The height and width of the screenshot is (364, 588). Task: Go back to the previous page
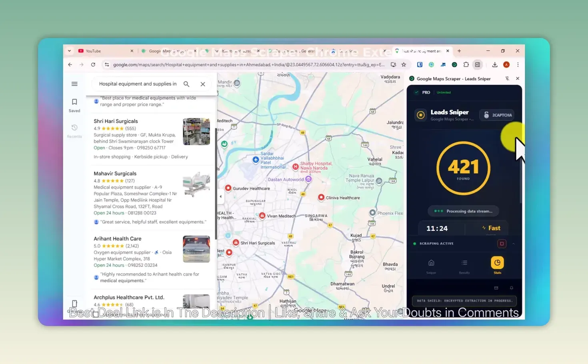point(70,64)
